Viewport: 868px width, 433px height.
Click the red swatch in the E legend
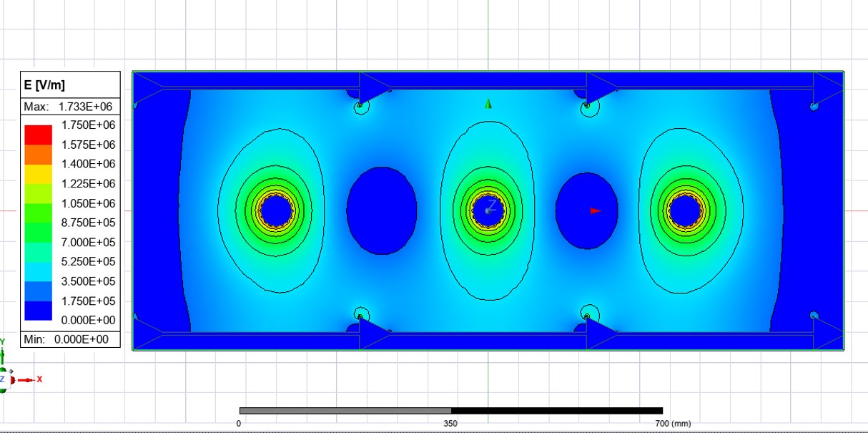click(38, 135)
